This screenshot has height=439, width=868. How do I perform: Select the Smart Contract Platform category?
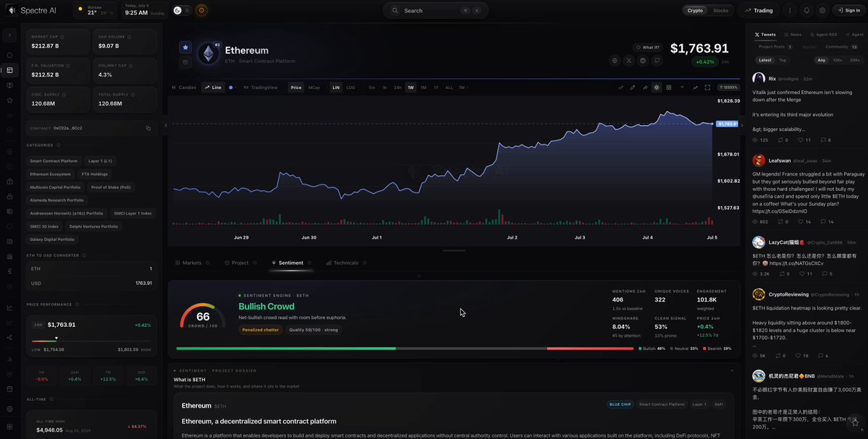[54, 161]
